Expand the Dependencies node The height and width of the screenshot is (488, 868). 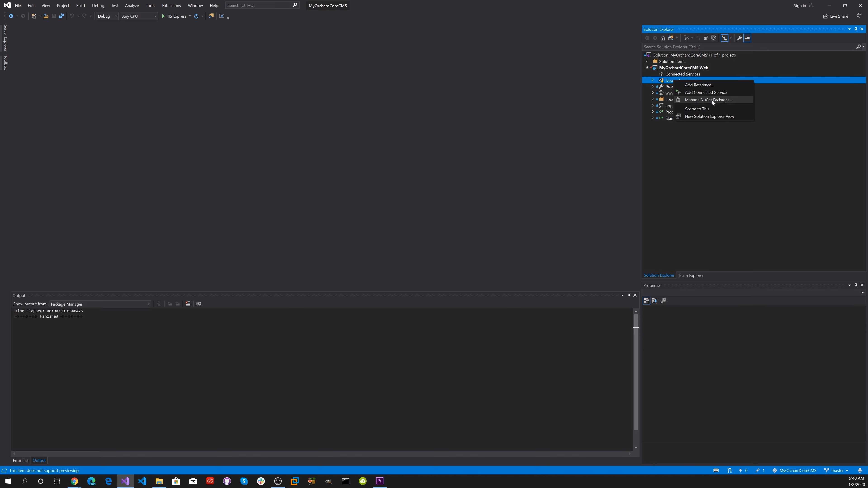pyautogui.click(x=652, y=80)
